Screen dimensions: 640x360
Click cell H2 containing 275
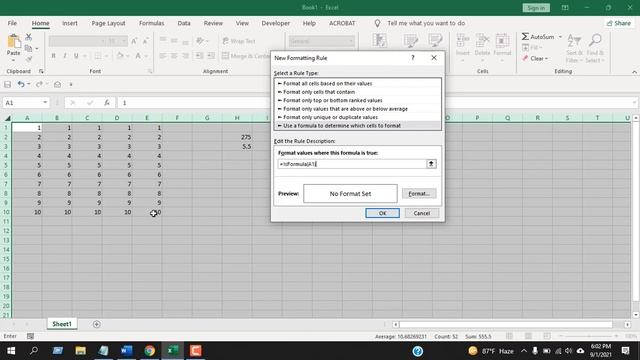[237, 137]
